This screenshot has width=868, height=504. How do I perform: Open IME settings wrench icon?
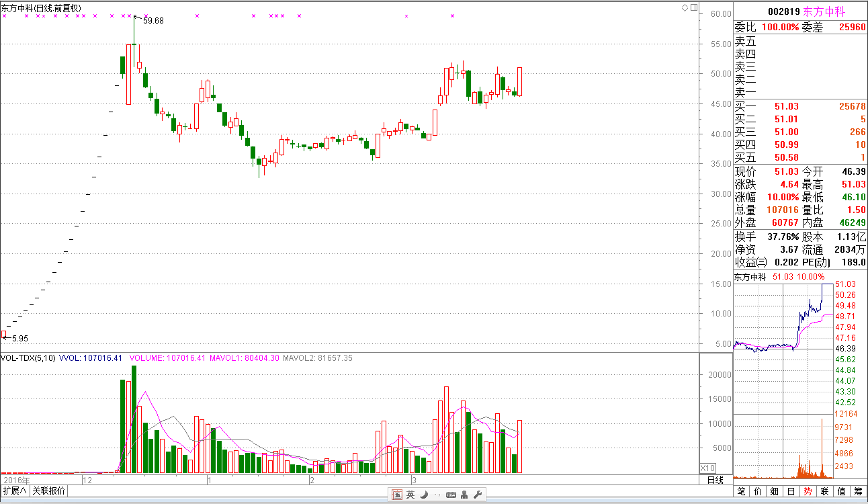478,495
